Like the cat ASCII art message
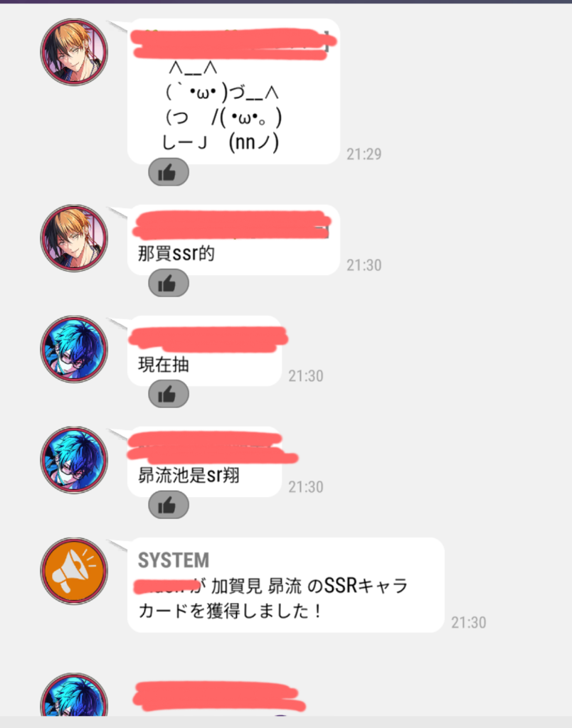 pyautogui.click(x=168, y=172)
